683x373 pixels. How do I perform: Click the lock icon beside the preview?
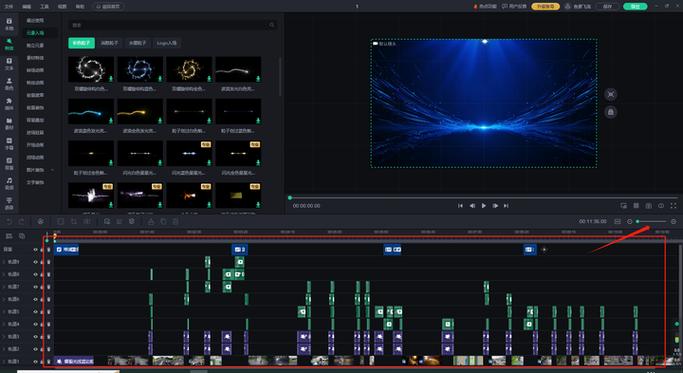611,112
